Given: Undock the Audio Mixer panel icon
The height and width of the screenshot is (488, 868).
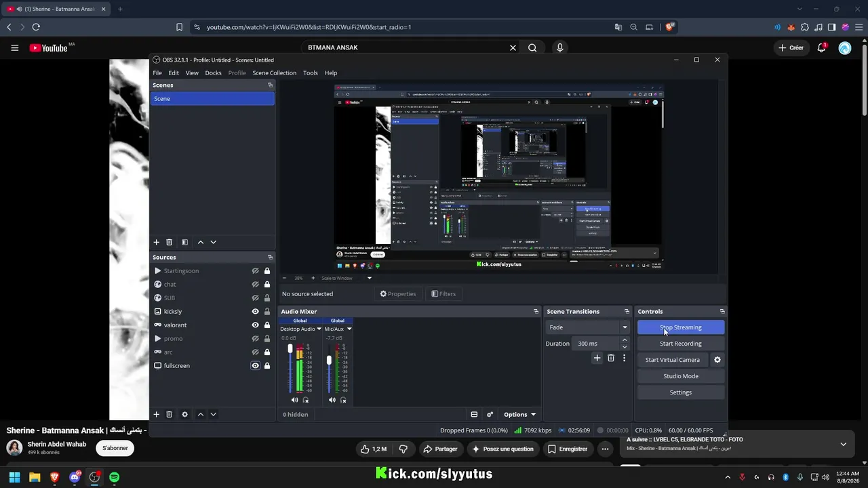Looking at the screenshot, I should pos(536,311).
